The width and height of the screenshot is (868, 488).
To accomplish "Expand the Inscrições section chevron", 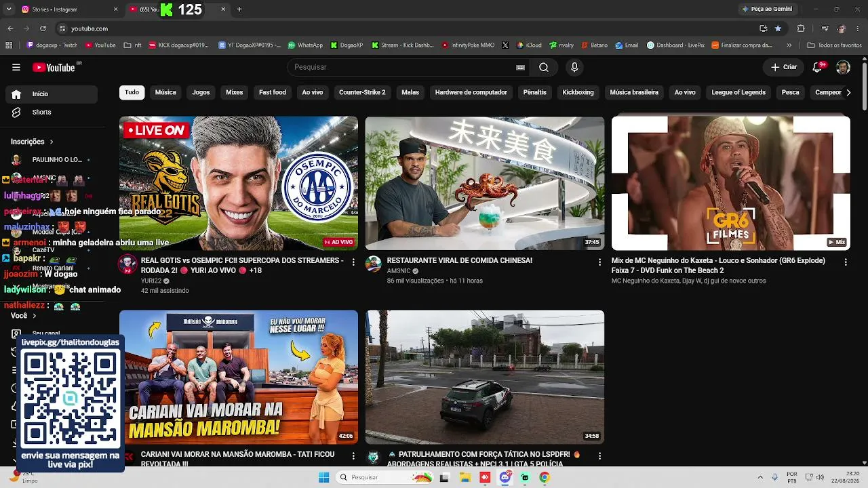I will 52,142.
